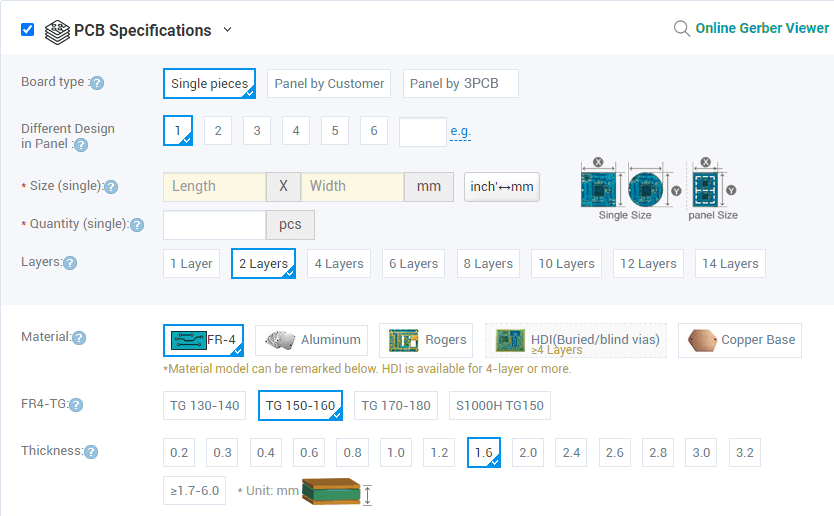Click the magnifier icon by Online Gerber Viewer
Screen dimensions: 834x516
coord(682,28)
